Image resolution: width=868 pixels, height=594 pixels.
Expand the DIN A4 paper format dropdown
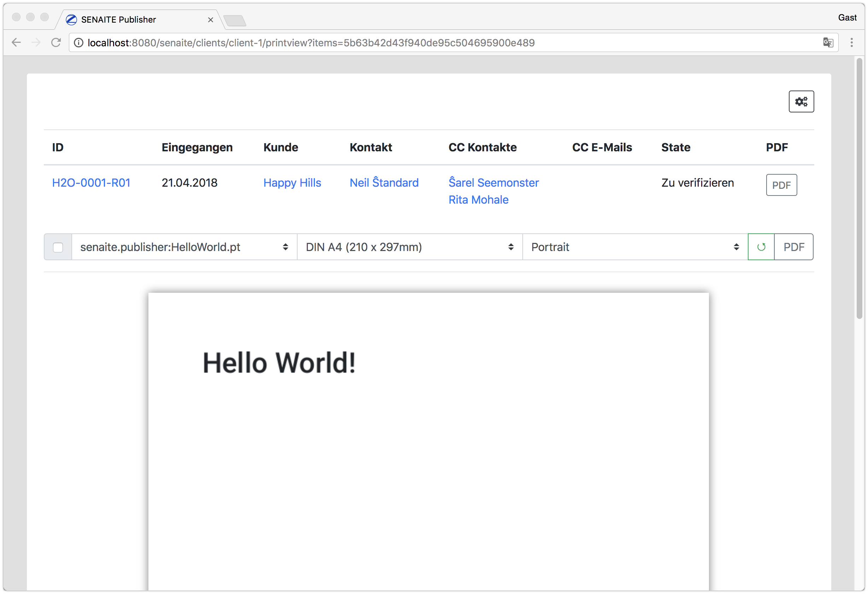tap(409, 247)
